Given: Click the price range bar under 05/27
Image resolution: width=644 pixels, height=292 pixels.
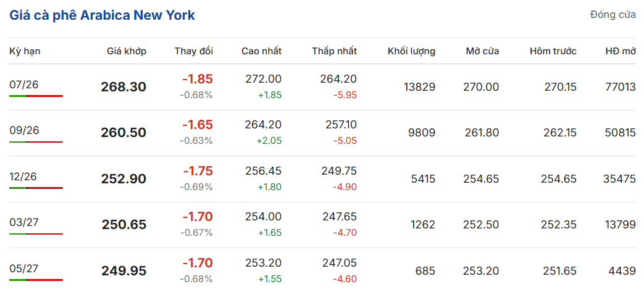Looking at the screenshot, I should pos(36,280).
